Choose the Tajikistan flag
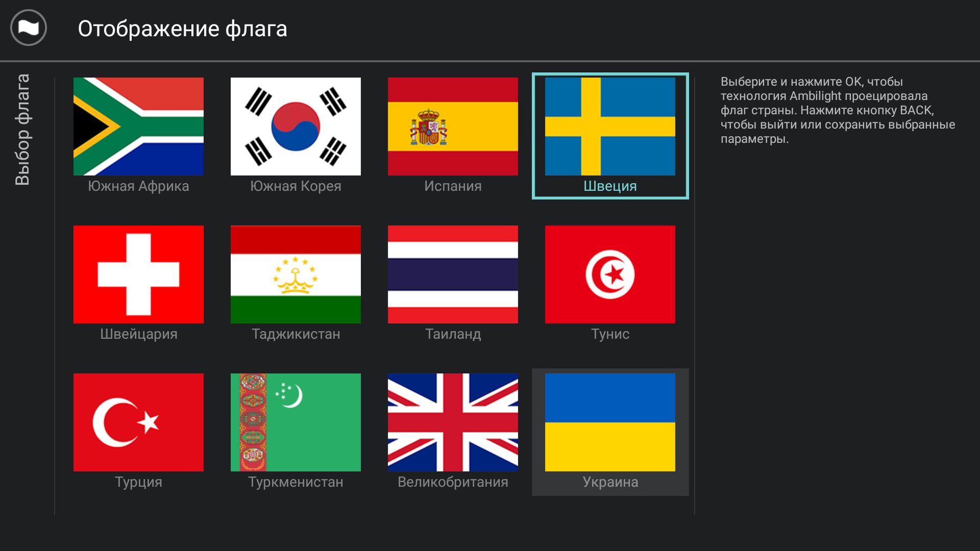This screenshot has height=551, width=980. 296,274
